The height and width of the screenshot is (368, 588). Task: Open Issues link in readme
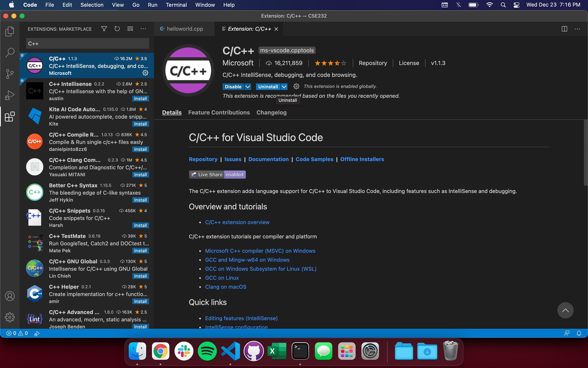(x=233, y=159)
